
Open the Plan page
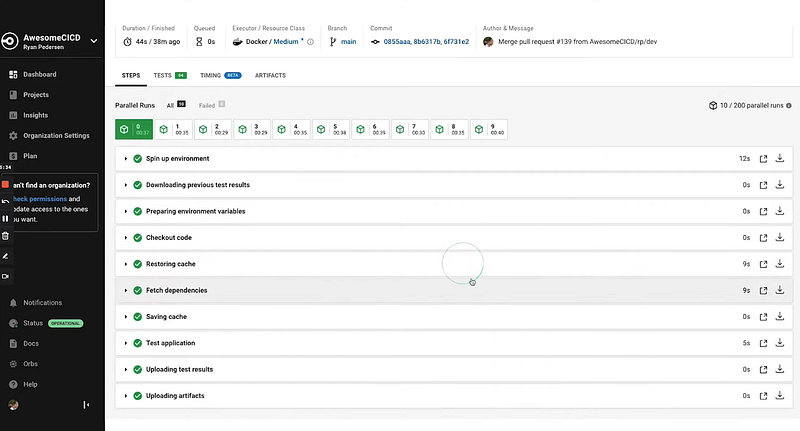(x=23, y=156)
